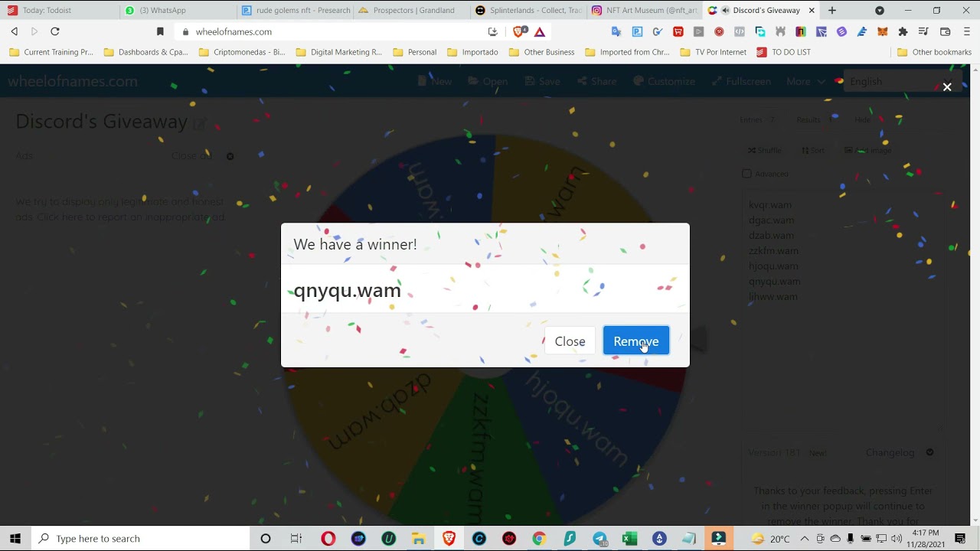The height and width of the screenshot is (551, 980).
Task: Close the Discord's Giveaway tab
Action: [812, 11]
